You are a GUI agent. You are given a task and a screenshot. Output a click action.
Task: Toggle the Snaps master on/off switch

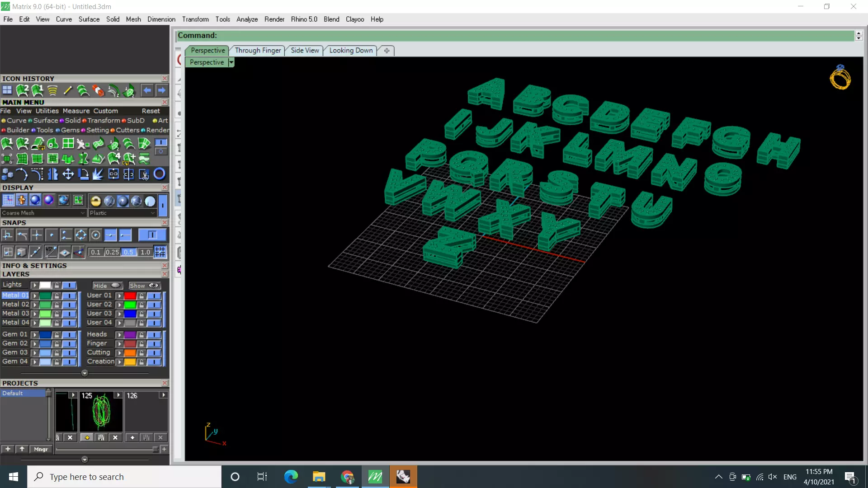click(x=152, y=235)
